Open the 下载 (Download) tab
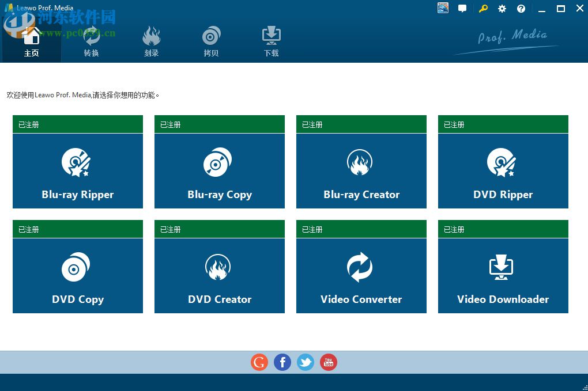 [270, 40]
